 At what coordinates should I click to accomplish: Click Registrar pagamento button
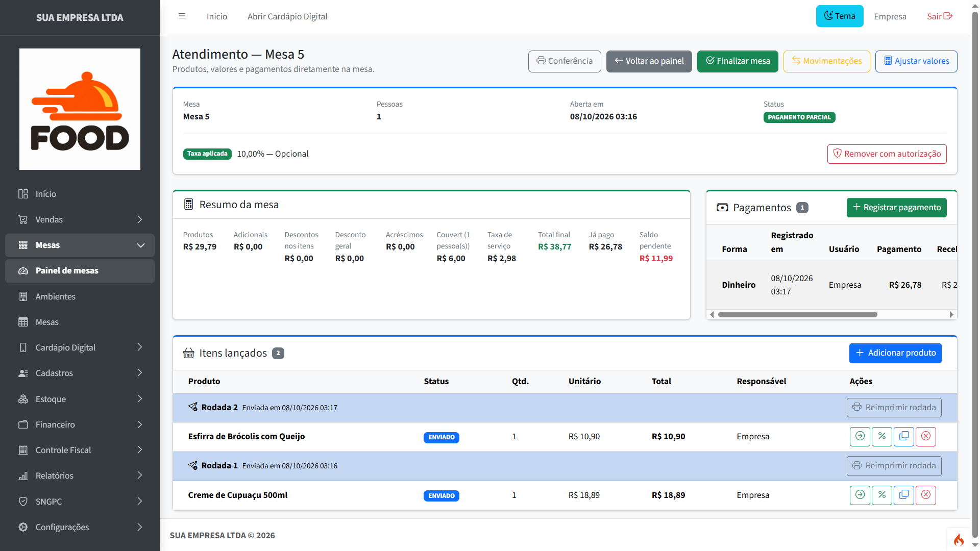click(896, 208)
